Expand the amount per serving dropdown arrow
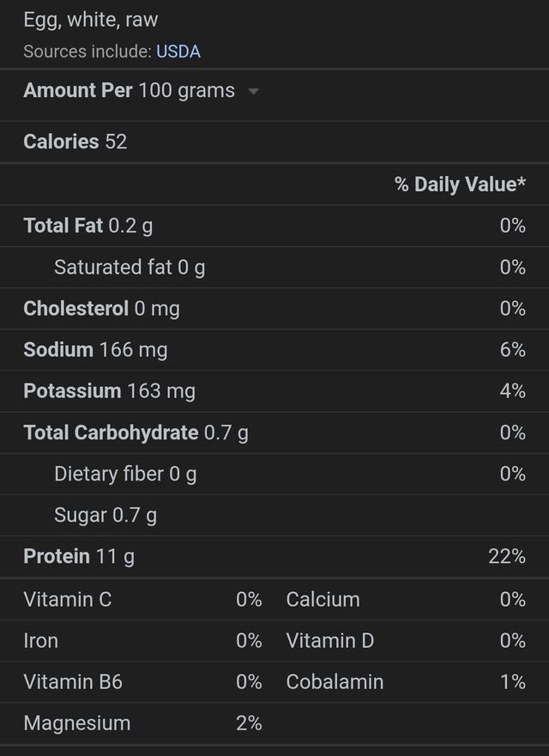Screen dimensions: 549x756 pos(254,91)
